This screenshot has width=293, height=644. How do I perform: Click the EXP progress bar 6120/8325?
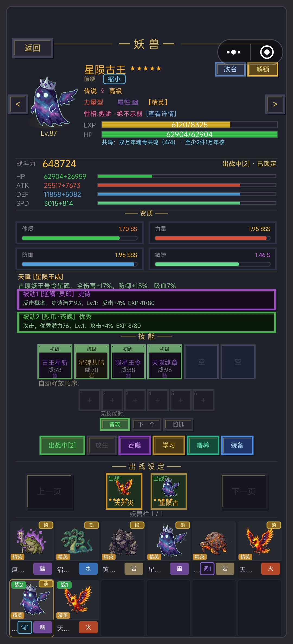tap(190, 125)
